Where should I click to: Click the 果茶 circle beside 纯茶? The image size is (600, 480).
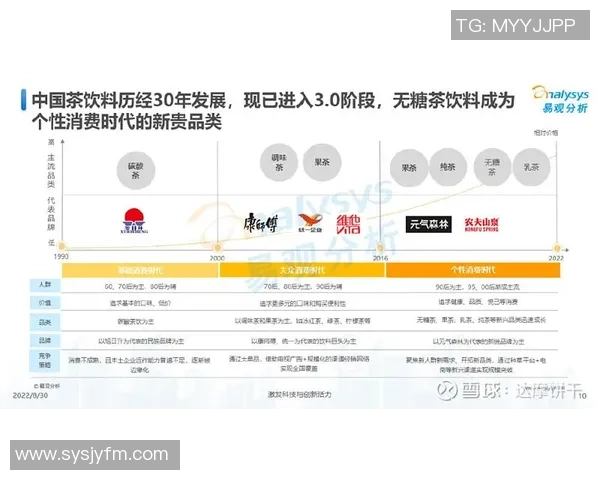pyautogui.click(x=409, y=168)
